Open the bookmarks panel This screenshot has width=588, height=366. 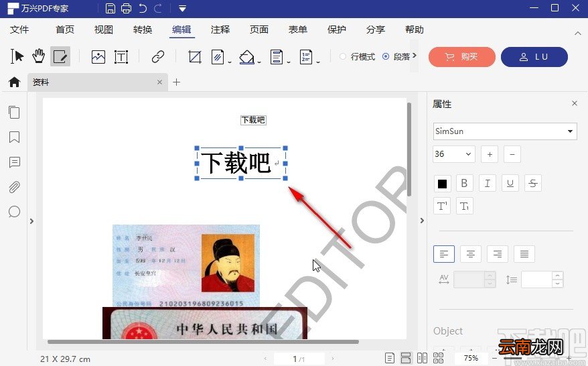(14, 137)
